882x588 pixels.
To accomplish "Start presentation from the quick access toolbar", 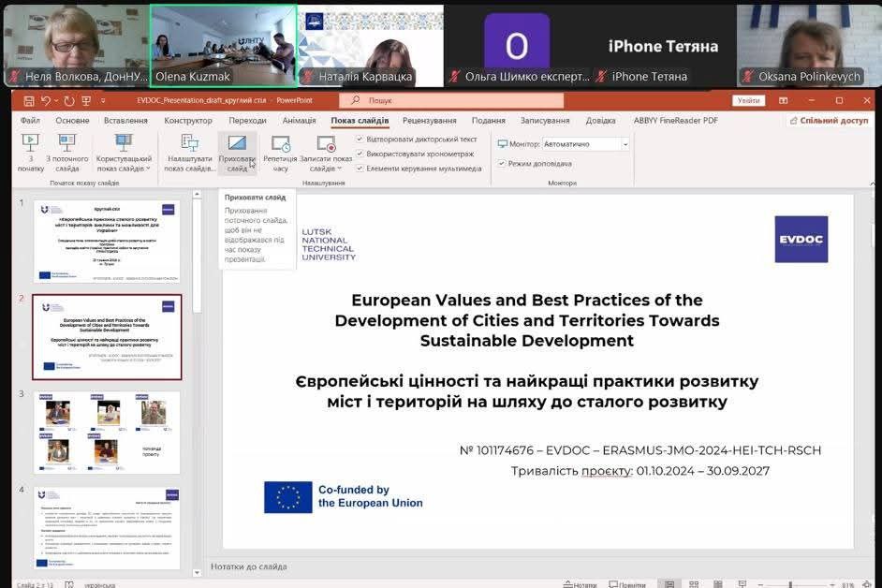I will 86,101.
